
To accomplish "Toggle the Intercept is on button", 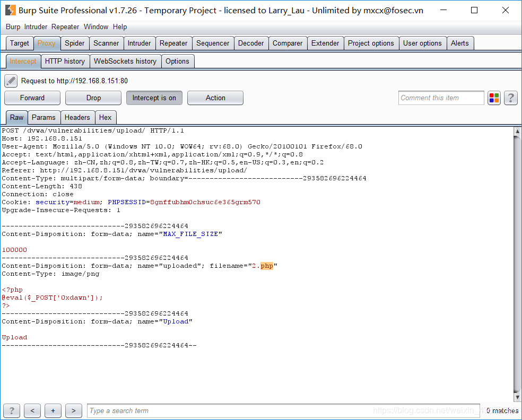I will point(154,98).
